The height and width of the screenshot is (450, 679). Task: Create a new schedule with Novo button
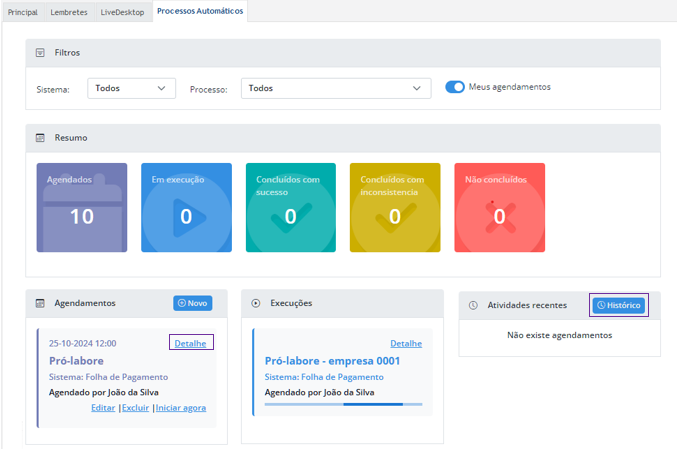tap(193, 303)
